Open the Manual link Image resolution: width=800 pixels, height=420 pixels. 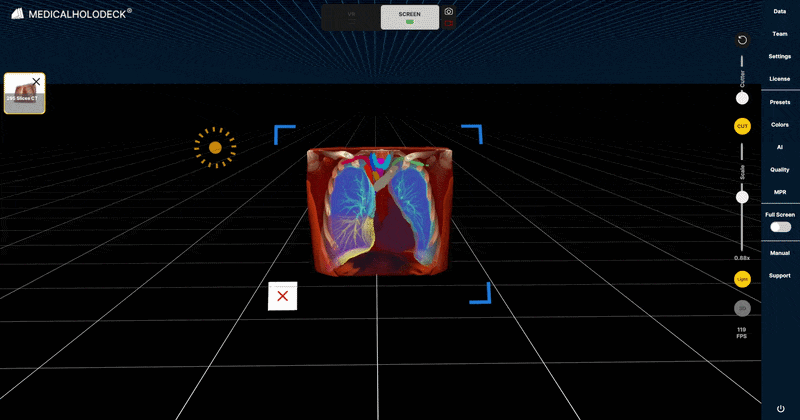(x=779, y=253)
